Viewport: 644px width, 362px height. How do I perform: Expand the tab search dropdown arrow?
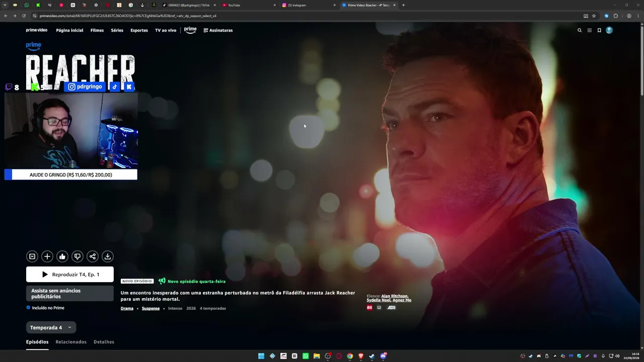click(x=5, y=5)
